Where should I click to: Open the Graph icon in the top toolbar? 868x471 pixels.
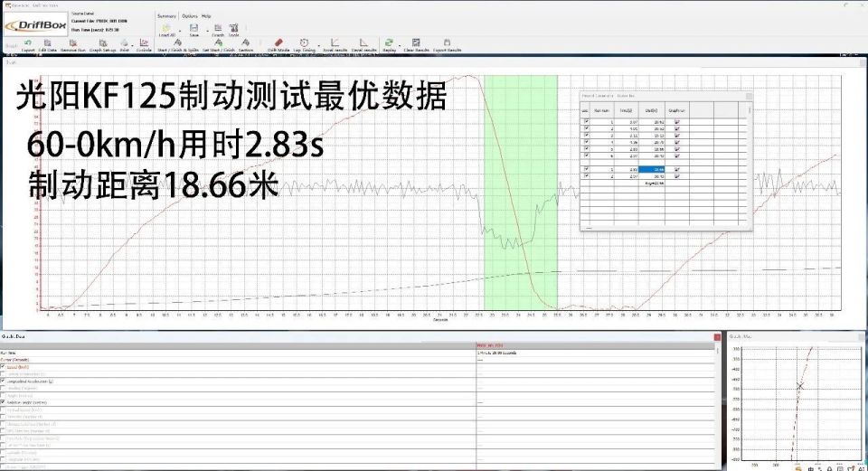click(x=218, y=28)
